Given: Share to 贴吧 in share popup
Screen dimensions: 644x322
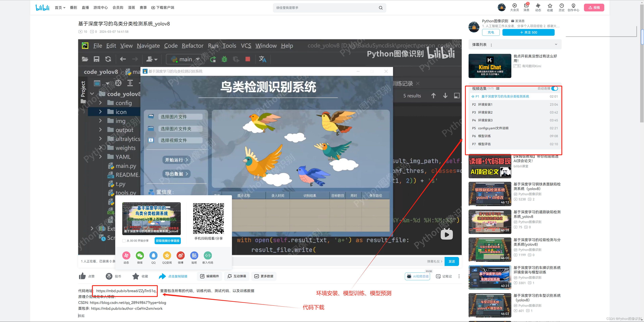Looking at the screenshot, I should coord(194,255).
